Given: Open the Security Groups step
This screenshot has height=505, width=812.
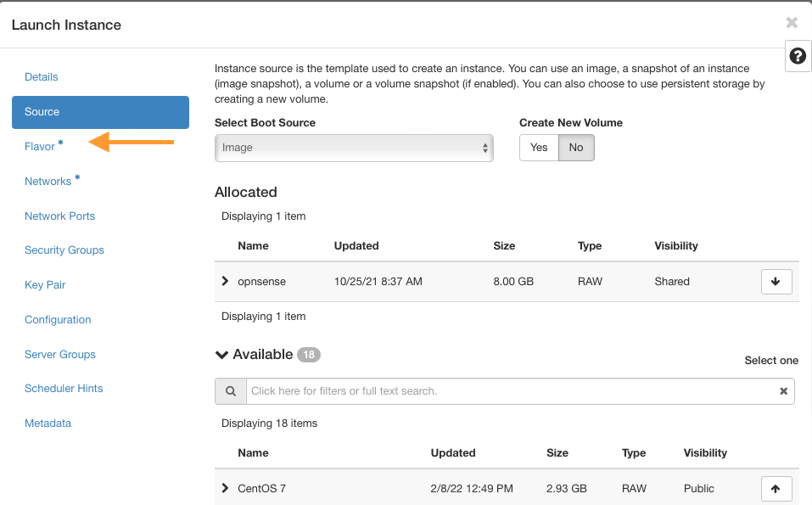Looking at the screenshot, I should [64, 250].
